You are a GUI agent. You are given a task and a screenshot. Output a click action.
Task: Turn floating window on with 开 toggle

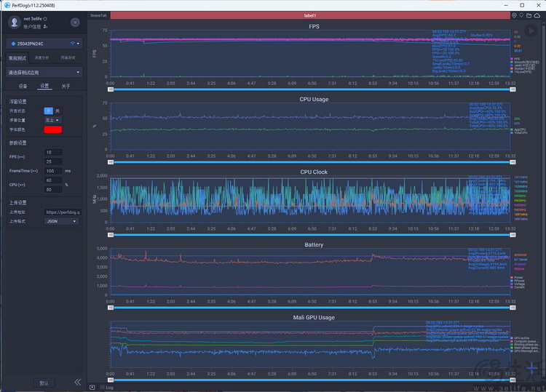coord(48,111)
